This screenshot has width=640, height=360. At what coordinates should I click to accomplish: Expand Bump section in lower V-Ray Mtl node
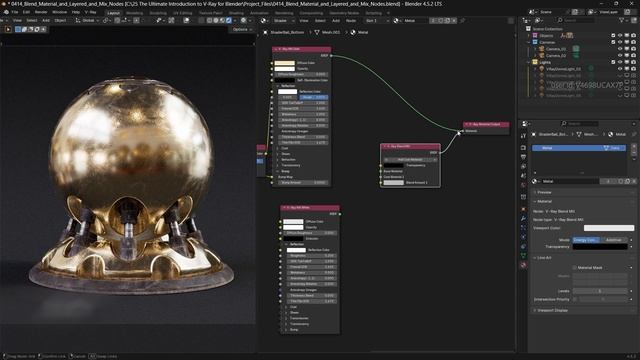[286, 329]
